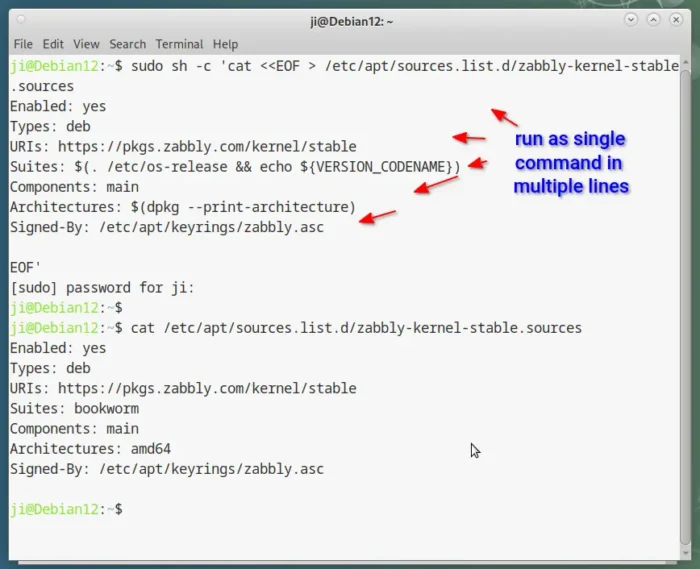Viewport: 700px width, 569px height.
Task: Open the File menu
Action: 23,44
